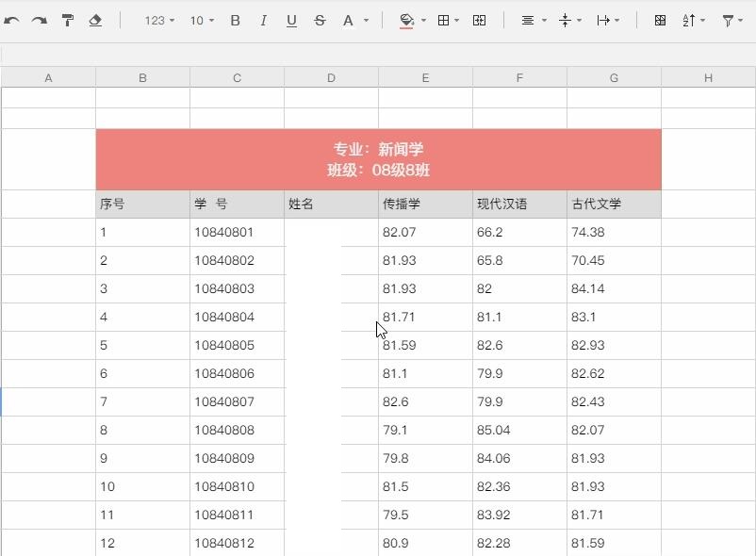
Task: Click the vertical align icon
Action: point(565,20)
